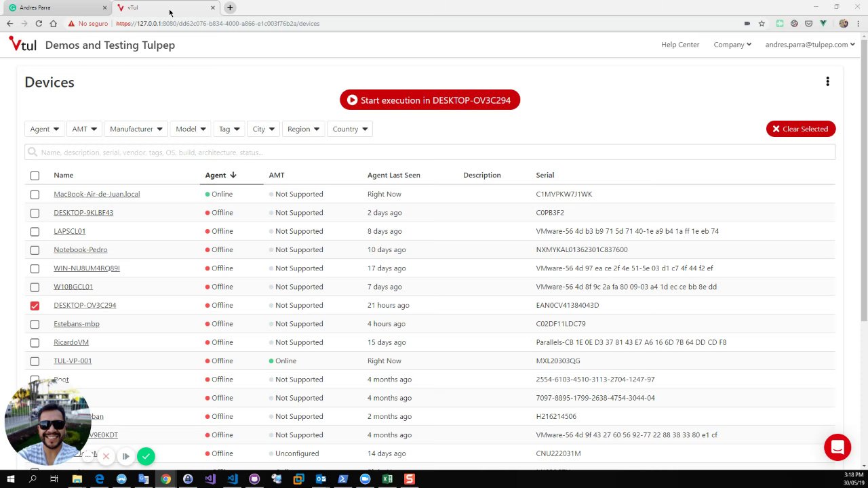Open the andres.parra@tulpep.com account menu
Screen dimensions: 868x488
[810, 45]
